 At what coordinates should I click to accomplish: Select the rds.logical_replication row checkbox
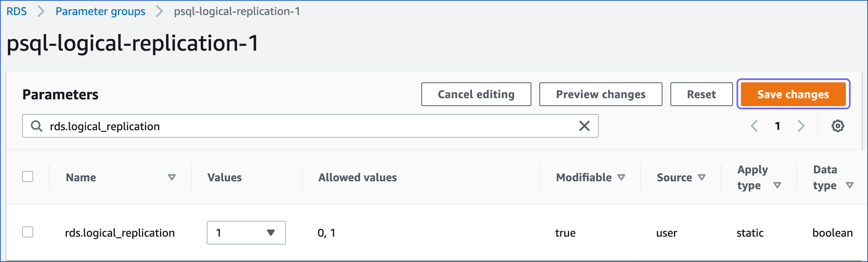pos(28,233)
